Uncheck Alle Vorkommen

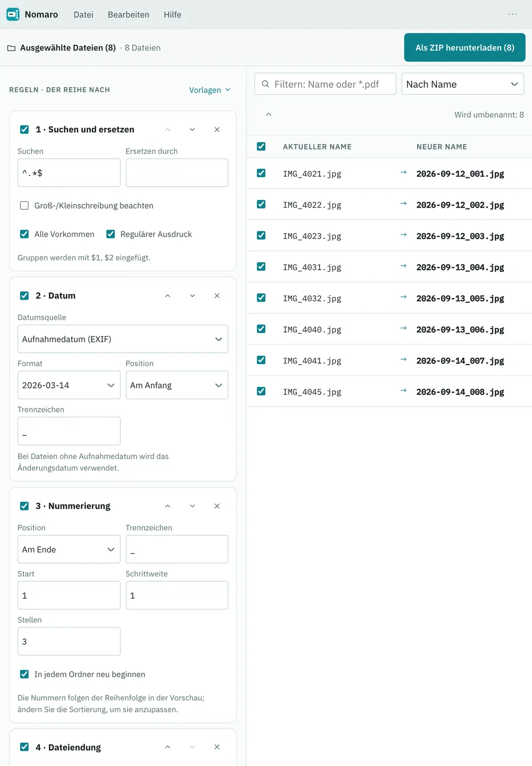[24, 234]
